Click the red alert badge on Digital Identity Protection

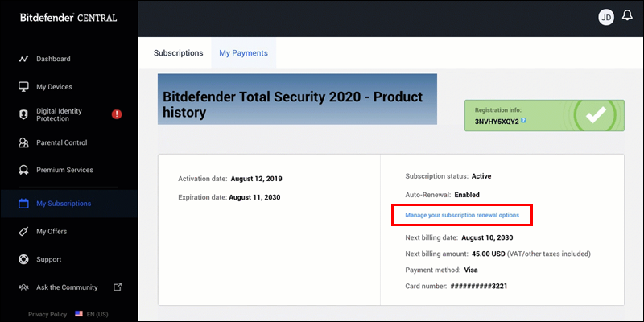117,114
